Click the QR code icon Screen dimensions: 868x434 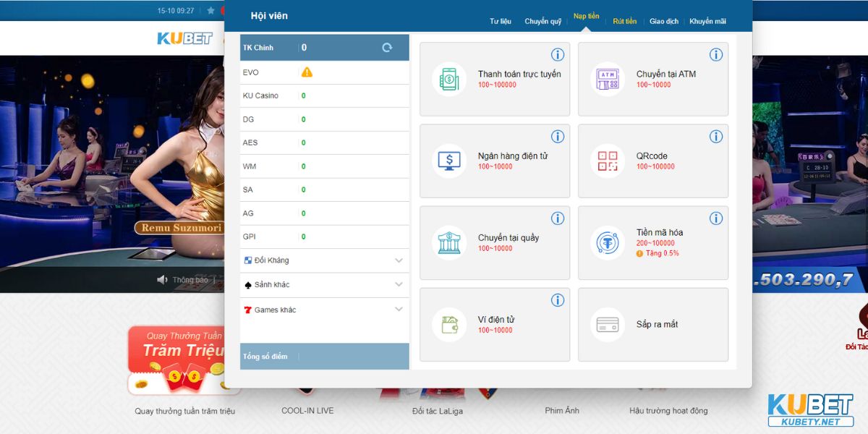608,161
